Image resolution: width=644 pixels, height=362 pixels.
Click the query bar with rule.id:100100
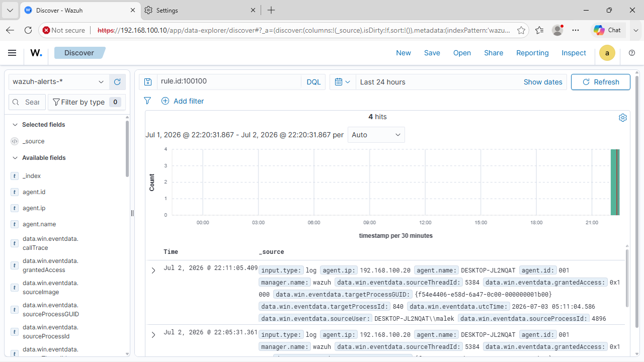click(x=229, y=82)
